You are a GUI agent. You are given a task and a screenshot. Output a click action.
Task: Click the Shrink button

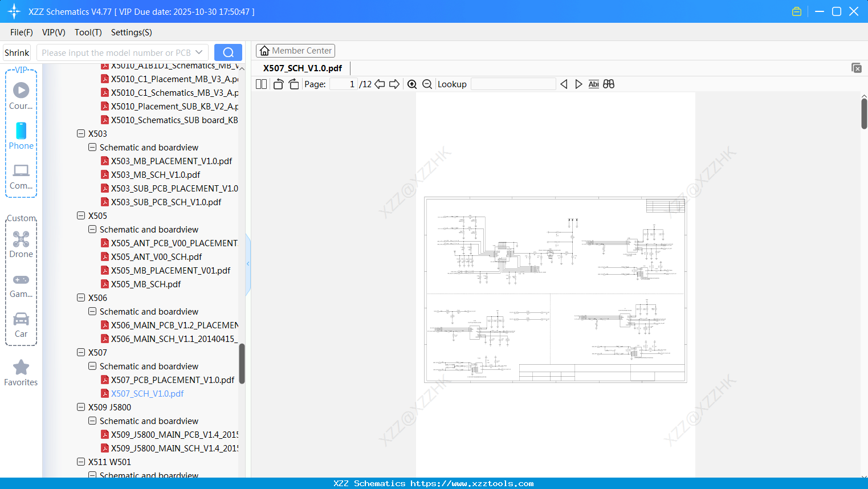pyautogui.click(x=17, y=52)
